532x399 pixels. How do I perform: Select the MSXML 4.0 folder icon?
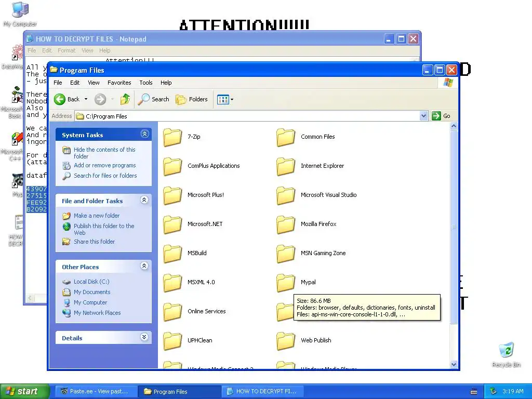tap(172, 283)
